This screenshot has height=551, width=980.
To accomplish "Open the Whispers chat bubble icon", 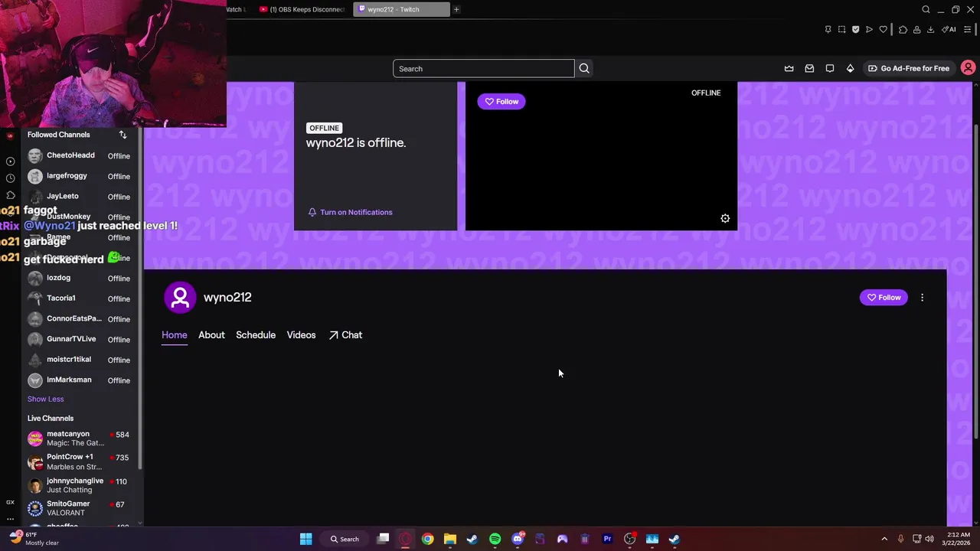I will tap(830, 68).
